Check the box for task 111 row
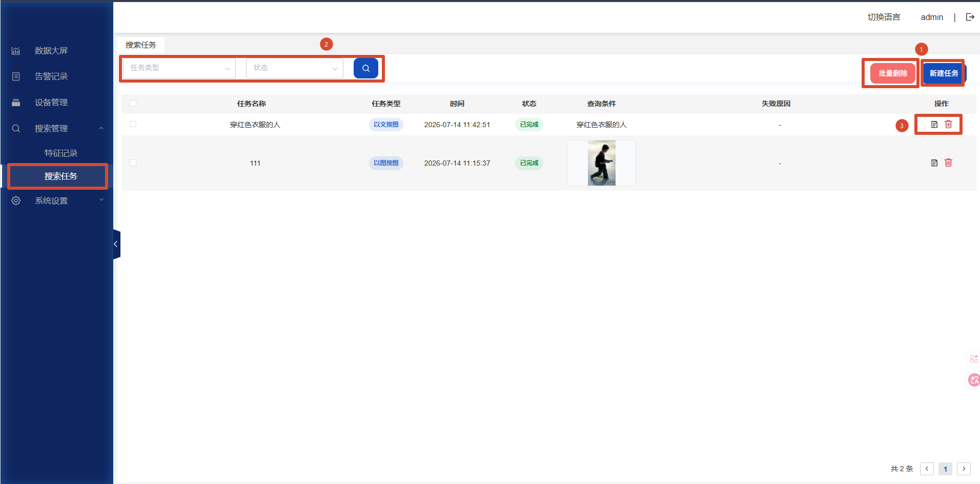Screen dimensions: 980x484 (133, 163)
